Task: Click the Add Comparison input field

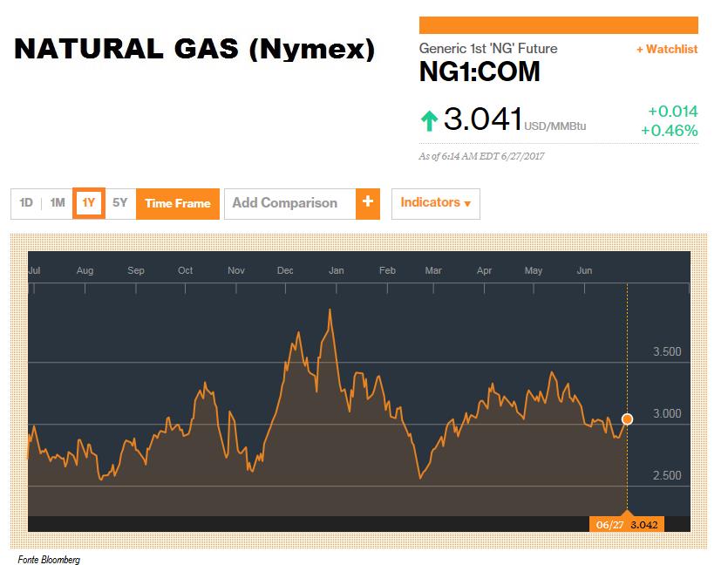Action: (x=290, y=203)
